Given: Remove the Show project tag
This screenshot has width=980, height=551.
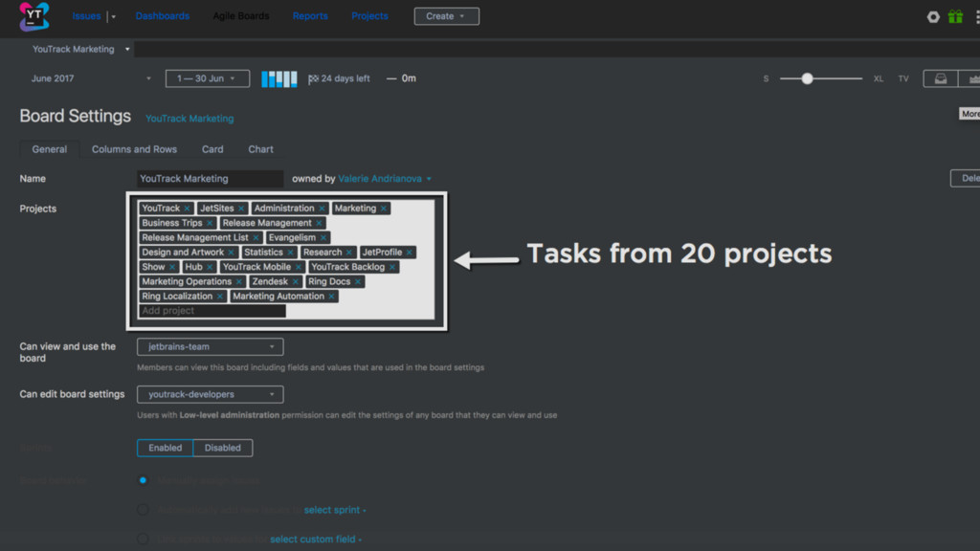Looking at the screenshot, I should (172, 267).
